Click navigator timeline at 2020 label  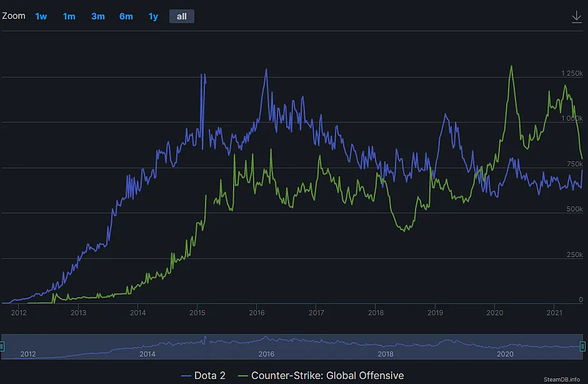(505, 354)
